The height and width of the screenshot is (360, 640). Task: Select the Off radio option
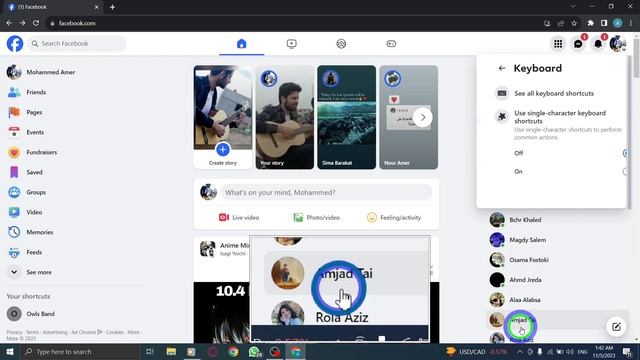pyautogui.click(x=625, y=153)
